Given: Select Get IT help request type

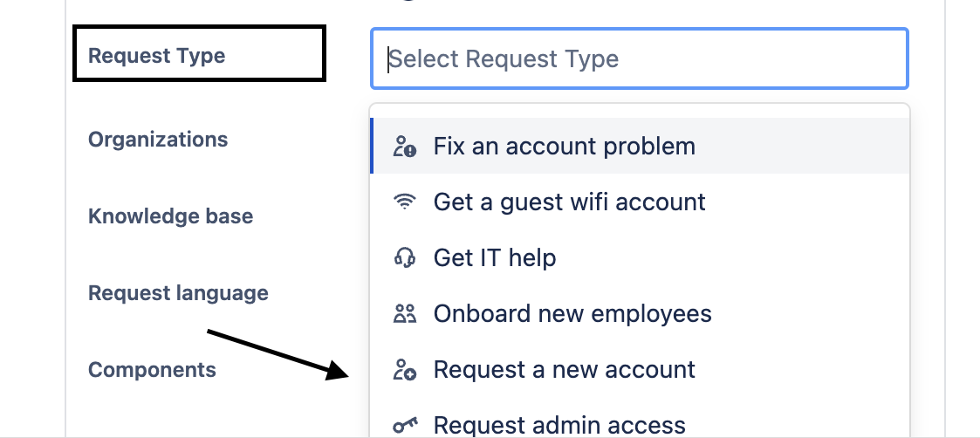Looking at the screenshot, I should pyautogui.click(x=640, y=257).
